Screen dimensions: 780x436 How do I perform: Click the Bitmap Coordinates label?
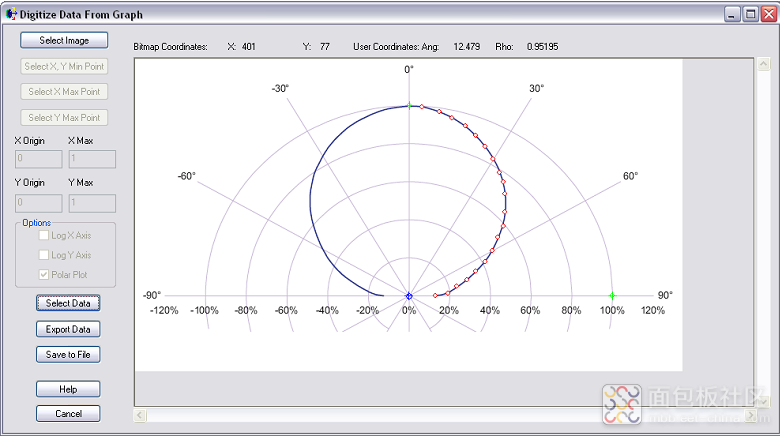click(171, 47)
